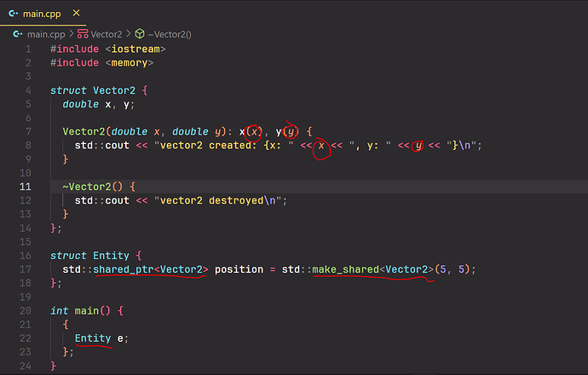Click line number 1 in the gutter
Image resolution: width=588 pixels, height=375 pixels.
pyautogui.click(x=28, y=49)
